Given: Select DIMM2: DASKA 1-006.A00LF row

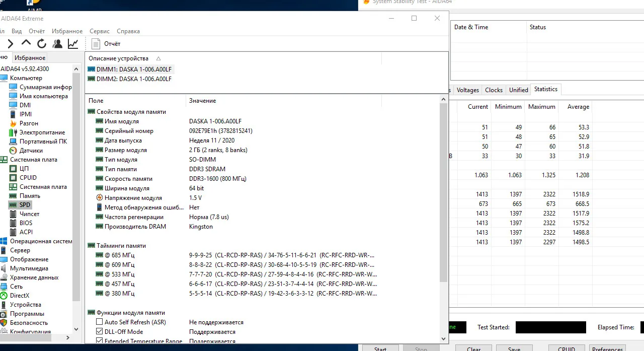Looking at the screenshot, I should point(130,79).
